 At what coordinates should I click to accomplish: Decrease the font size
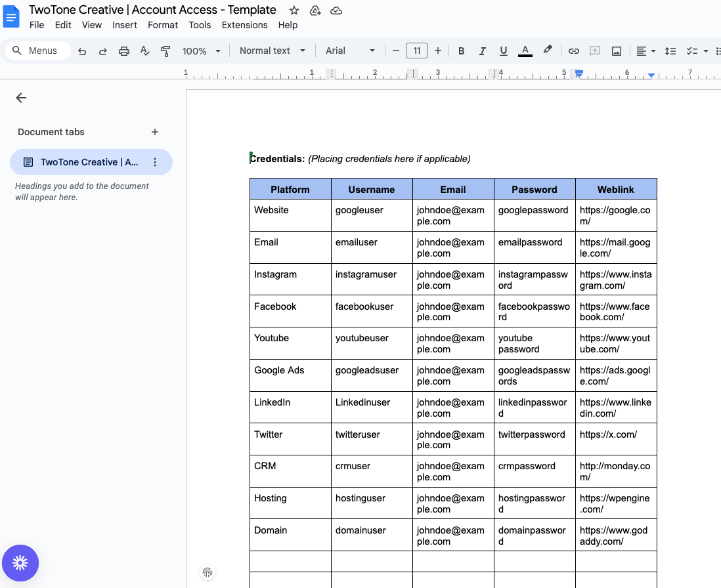tap(395, 51)
